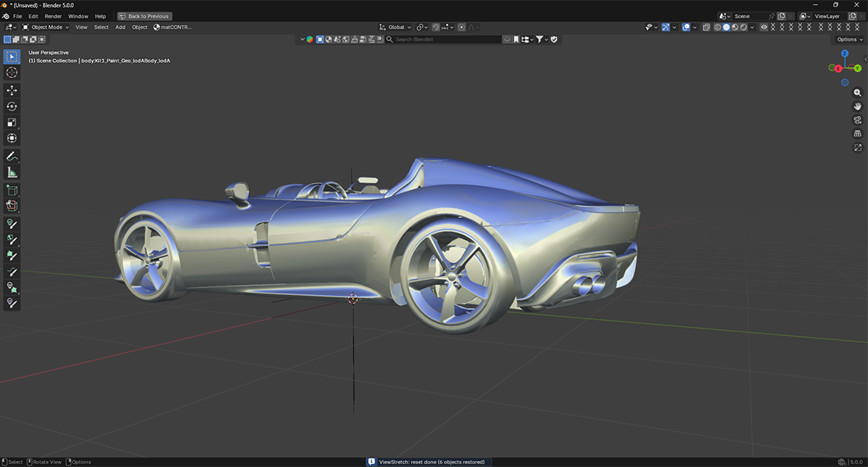Screen dimensions: 868x467
Task: Open the pivot point dropdown
Action: coord(423,27)
